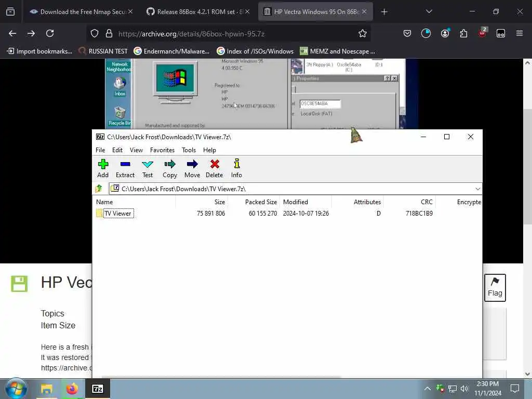
Task: Open a new Firefox tab
Action: point(384,12)
